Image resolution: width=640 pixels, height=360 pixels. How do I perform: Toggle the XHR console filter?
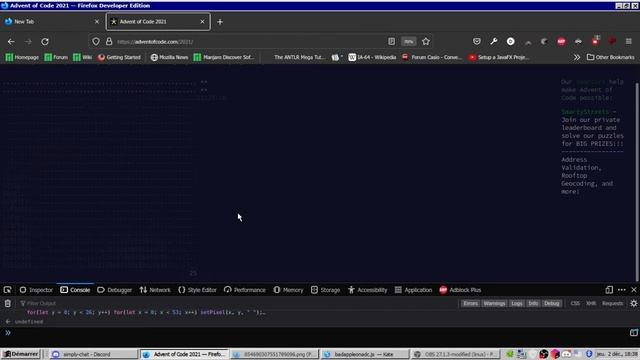(591, 303)
